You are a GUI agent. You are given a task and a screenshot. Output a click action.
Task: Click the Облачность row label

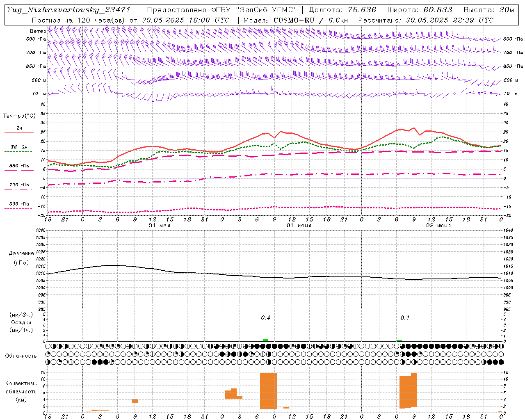point(21,356)
